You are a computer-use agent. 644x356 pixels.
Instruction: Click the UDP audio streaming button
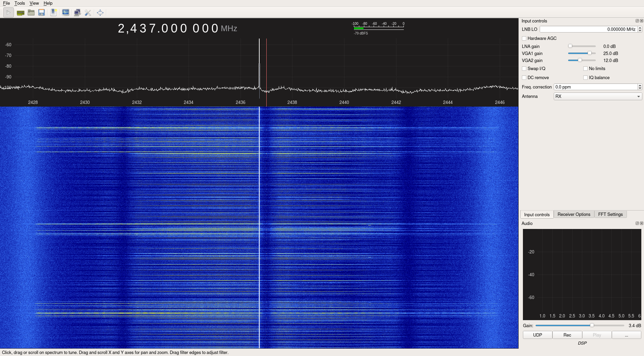(537, 335)
